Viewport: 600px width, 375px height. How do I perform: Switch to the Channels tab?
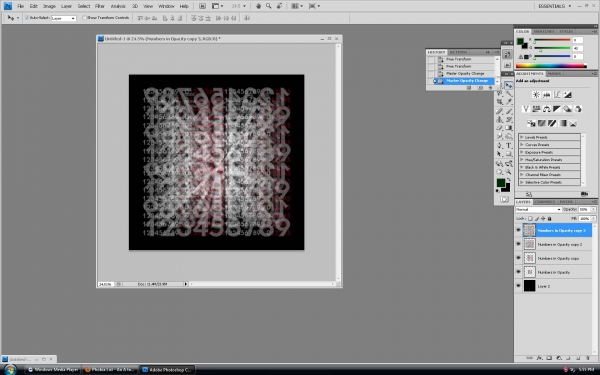click(545, 202)
